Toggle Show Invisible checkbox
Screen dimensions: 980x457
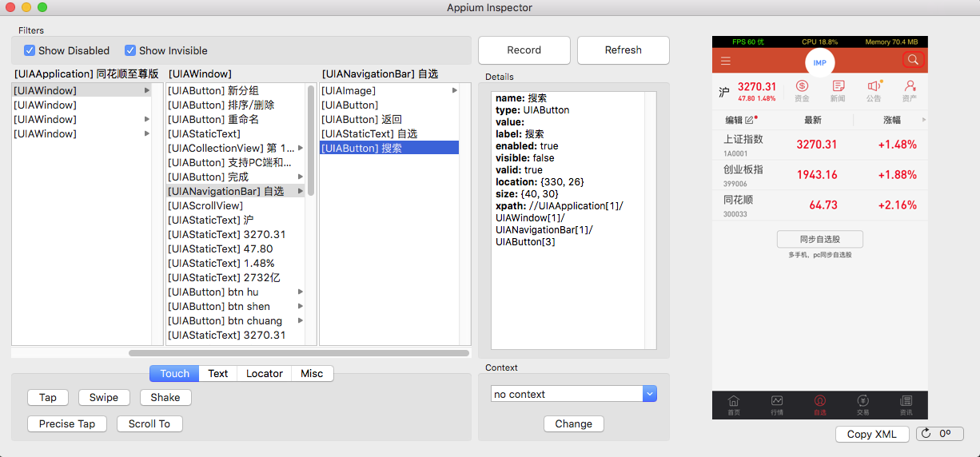point(130,50)
